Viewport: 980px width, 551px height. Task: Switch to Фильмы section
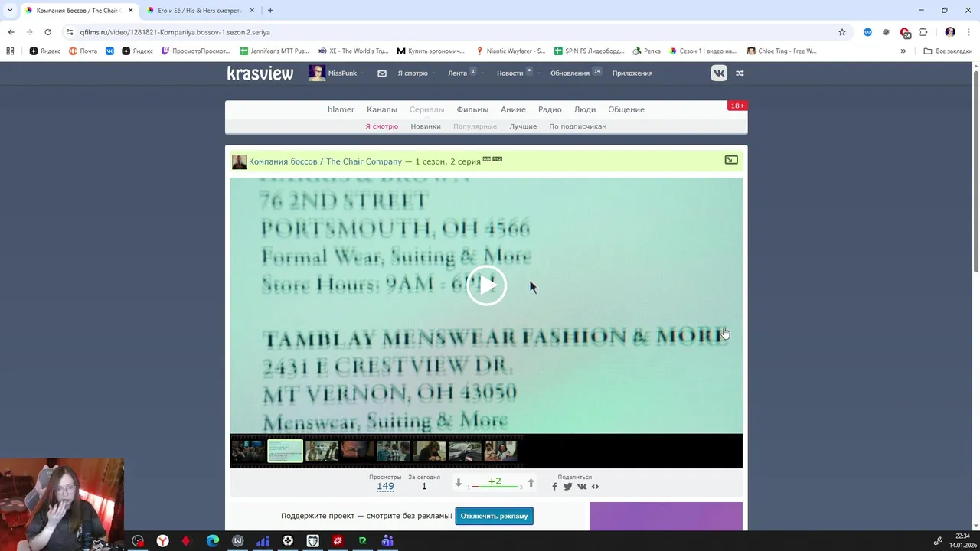coord(472,109)
